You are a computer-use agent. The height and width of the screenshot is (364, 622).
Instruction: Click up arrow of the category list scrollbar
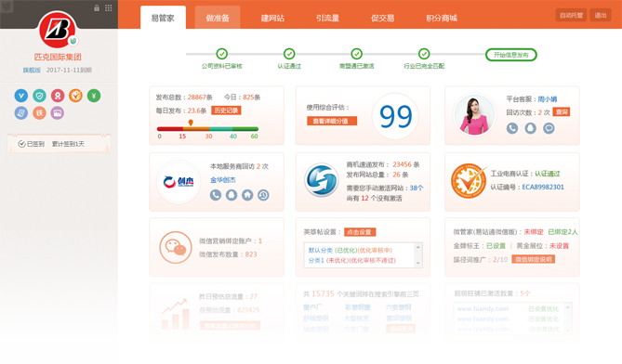pos(417,247)
